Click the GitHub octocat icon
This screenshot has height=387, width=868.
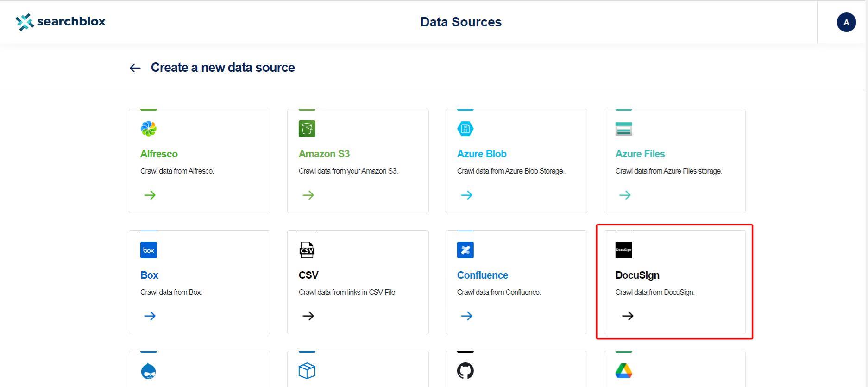(465, 371)
